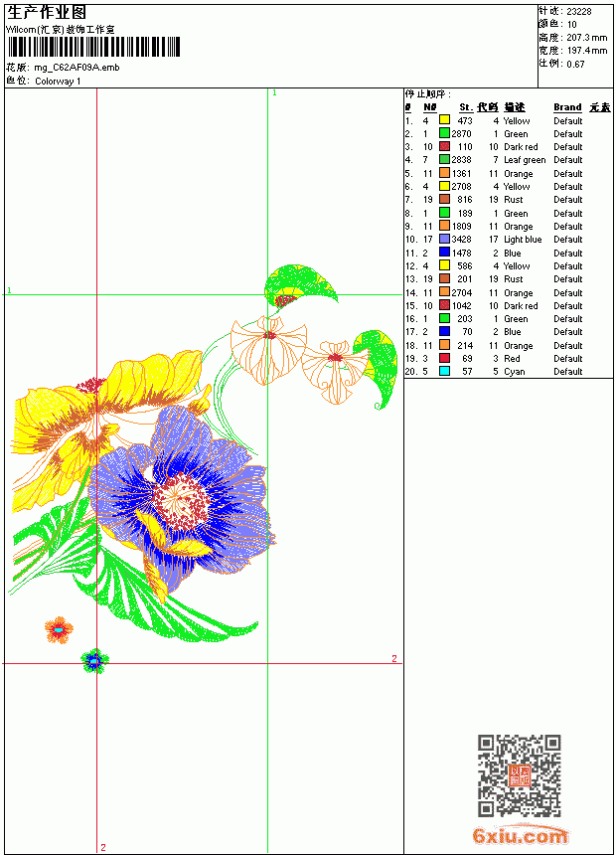Choose the yellow swatch in stop row 12
616x855 pixels.
(x=444, y=265)
